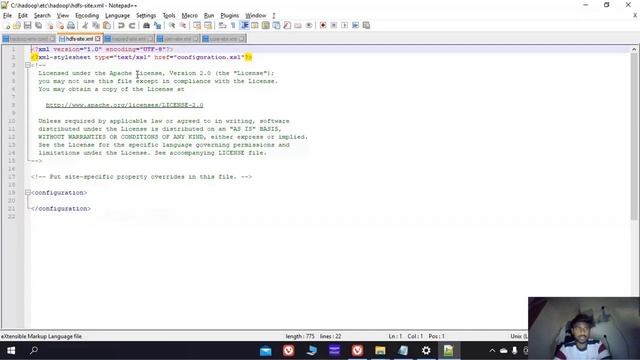
Task: Open the Replace toolbar icon
Action: point(157,25)
